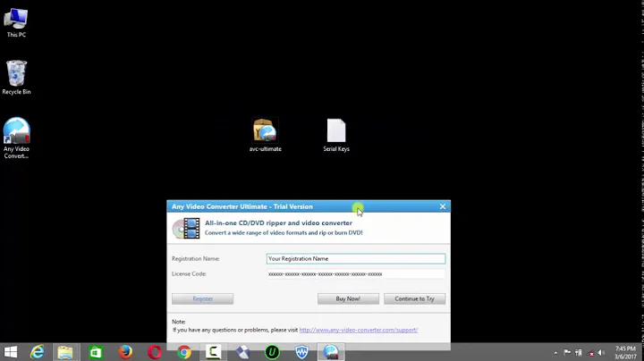
Task: Open the green U uninstaller taskbar icon
Action: (x=272, y=352)
